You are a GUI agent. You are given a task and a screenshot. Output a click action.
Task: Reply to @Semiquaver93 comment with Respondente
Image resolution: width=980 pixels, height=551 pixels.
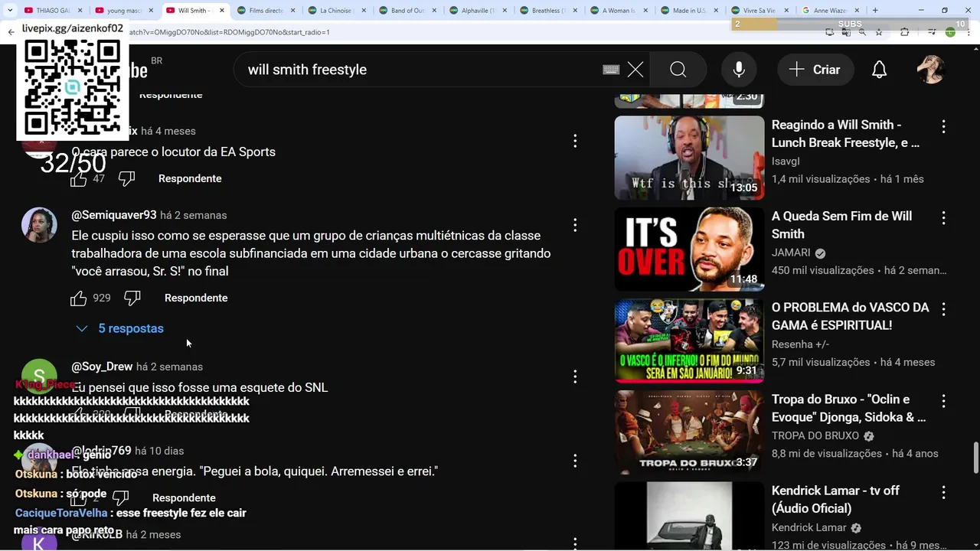[x=196, y=298]
